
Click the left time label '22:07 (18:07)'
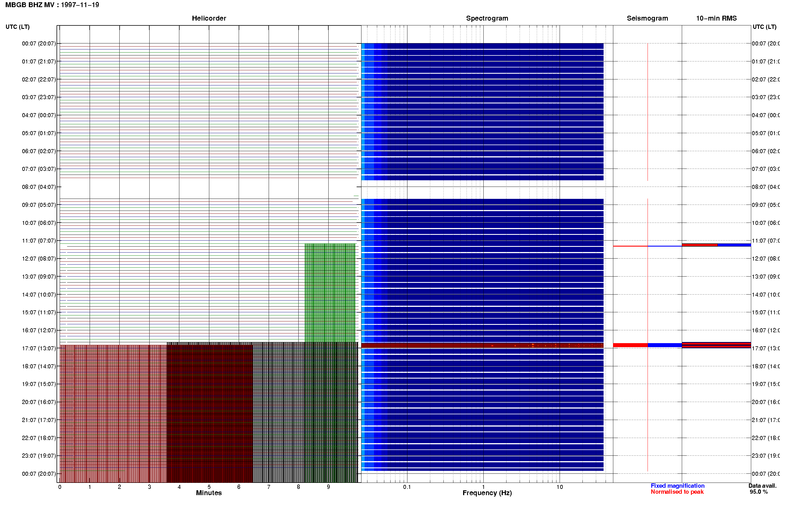[39, 438]
